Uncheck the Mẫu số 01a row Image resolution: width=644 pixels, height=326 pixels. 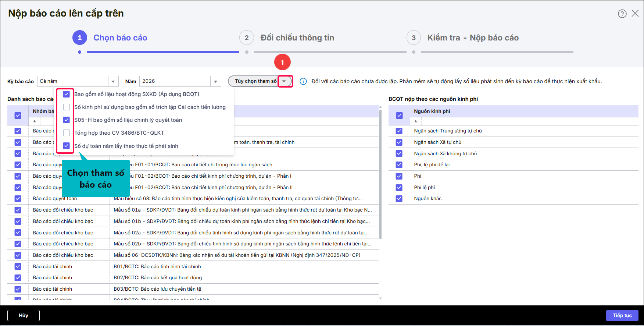18,210
